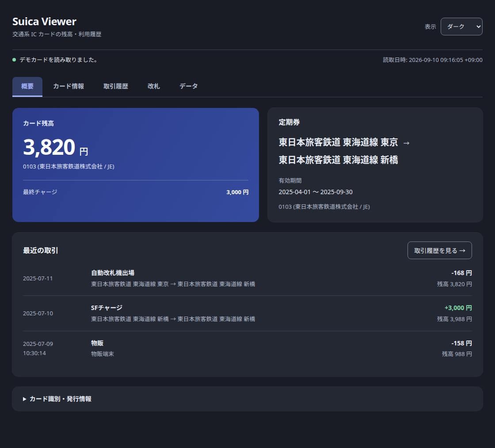This screenshot has height=448, width=495.
Task: Click the 最近の取引 heading
Action: [40, 251]
